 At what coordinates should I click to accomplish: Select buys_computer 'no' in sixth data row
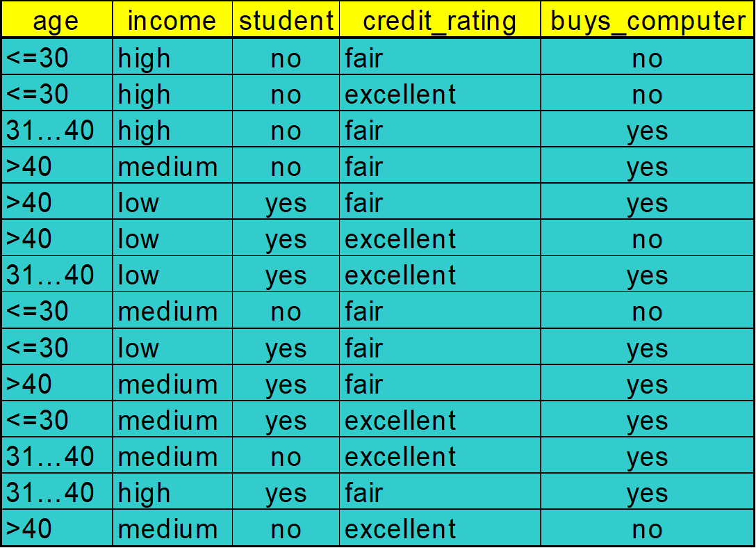point(647,239)
